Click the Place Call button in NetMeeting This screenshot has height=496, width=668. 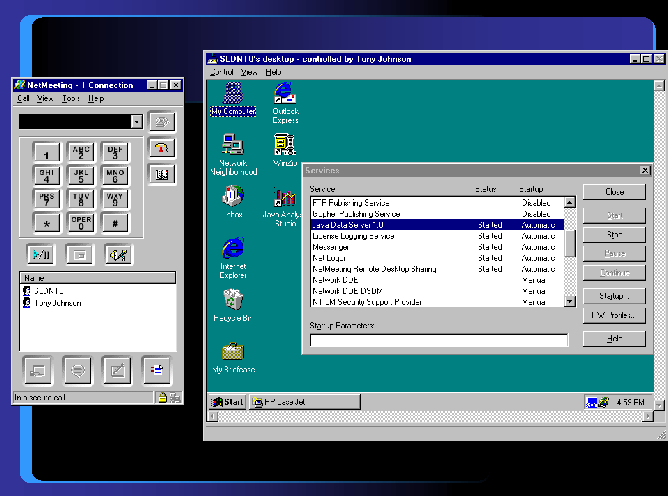(x=161, y=121)
